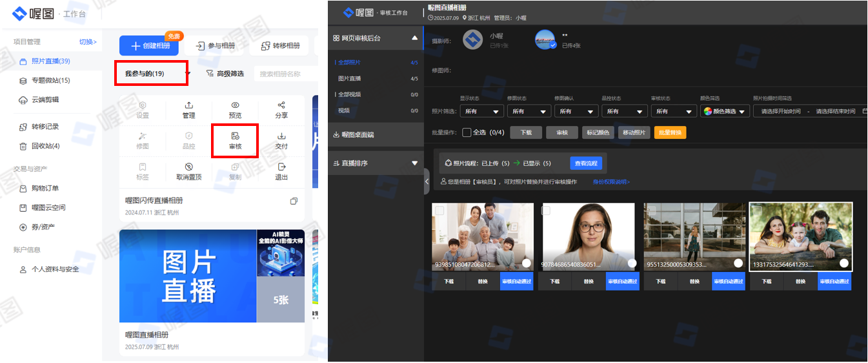Check the box on photo 13317532564641293
This screenshot has height=363, width=868.
coord(758,211)
